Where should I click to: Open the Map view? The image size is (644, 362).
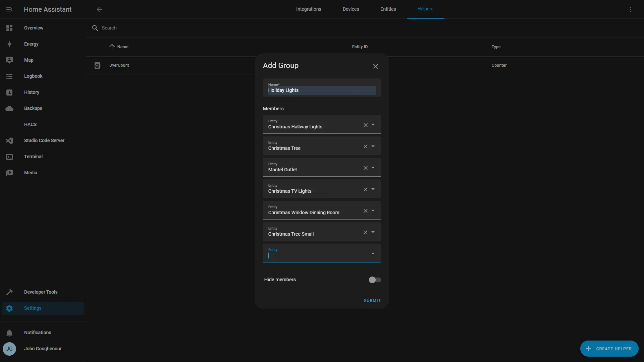click(x=28, y=60)
